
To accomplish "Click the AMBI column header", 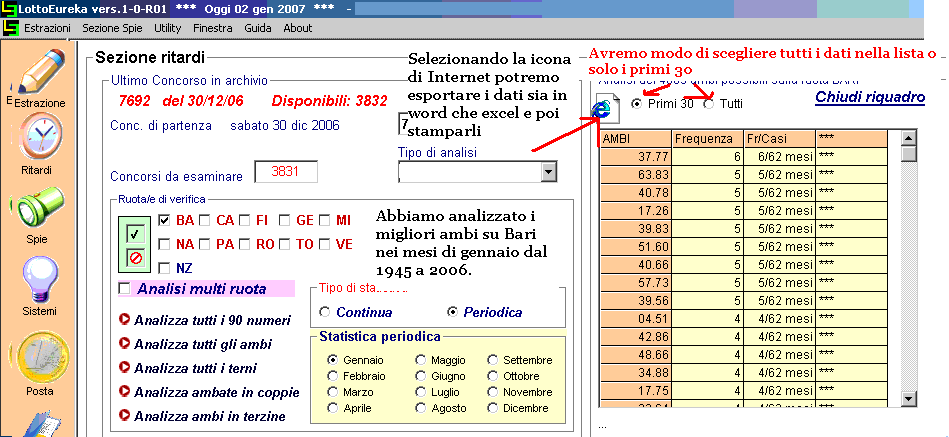I will click(636, 139).
